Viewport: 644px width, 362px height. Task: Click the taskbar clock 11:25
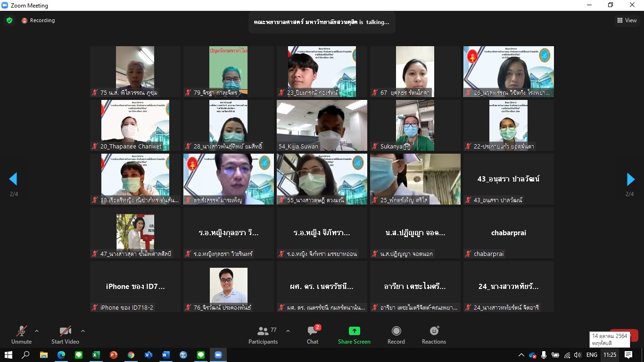tap(610, 355)
